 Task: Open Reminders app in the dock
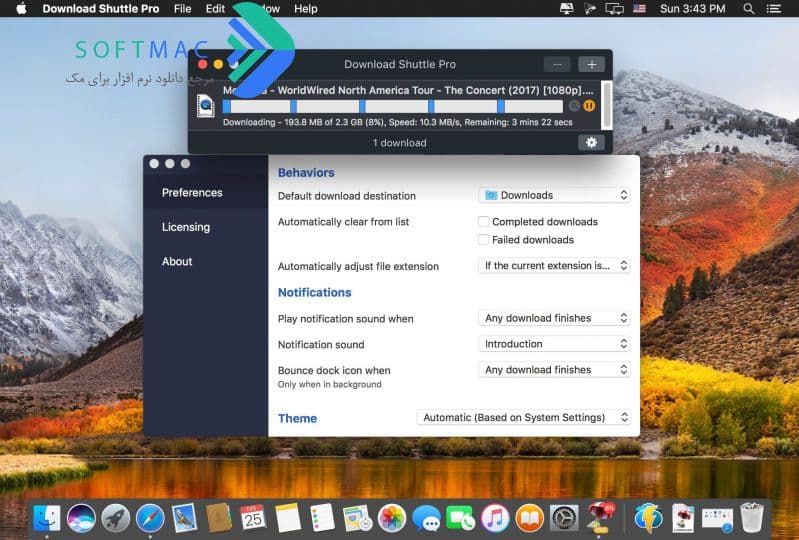(323, 519)
